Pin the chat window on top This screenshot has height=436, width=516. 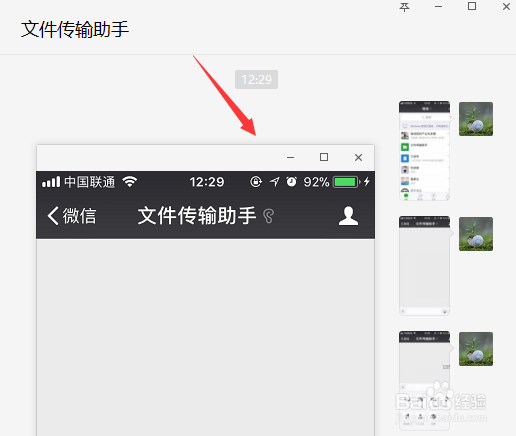[404, 7]
